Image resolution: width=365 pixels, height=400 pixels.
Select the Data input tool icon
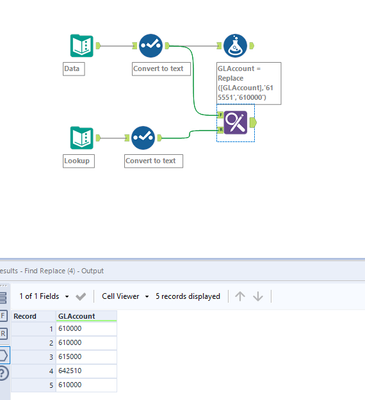tap(82, 46)
